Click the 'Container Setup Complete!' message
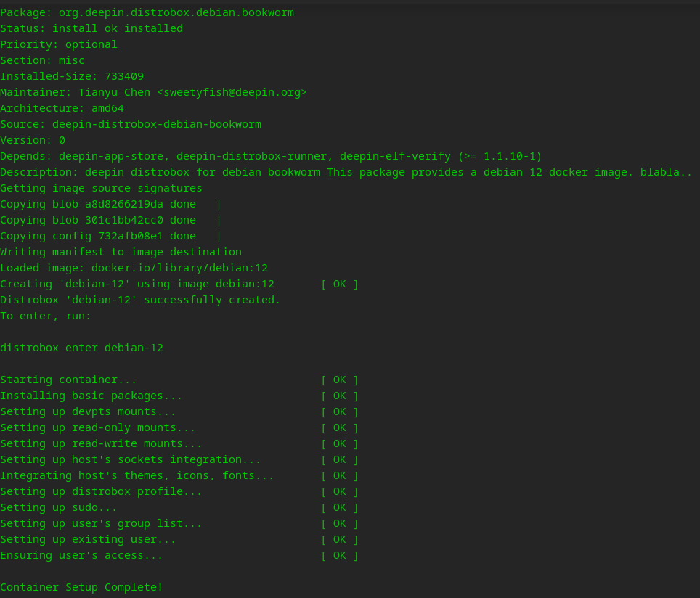Viewport: 700px width, 598px height. (x=81, y=587)
